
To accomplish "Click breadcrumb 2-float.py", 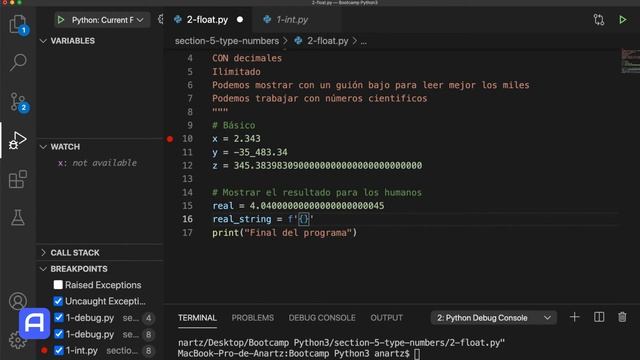I will pos(327,41).
